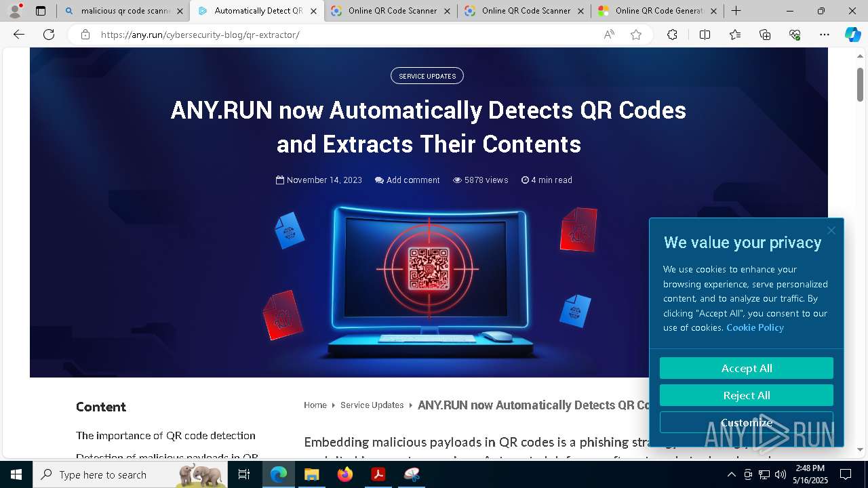Reject All cookies
868x488 pixels.
click(x=747, y=395)
